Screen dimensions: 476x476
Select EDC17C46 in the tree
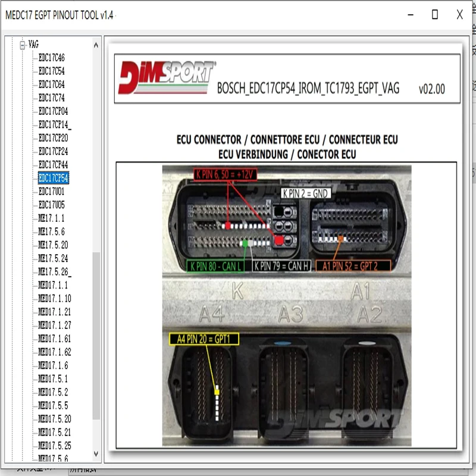coord(52,58)
